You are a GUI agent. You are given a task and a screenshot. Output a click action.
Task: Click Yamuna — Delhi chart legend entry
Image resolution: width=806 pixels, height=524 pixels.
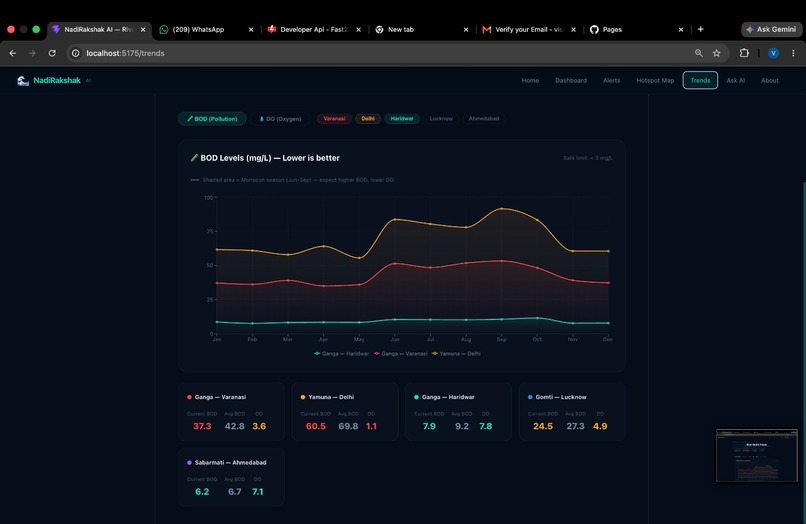click(456, 354)
